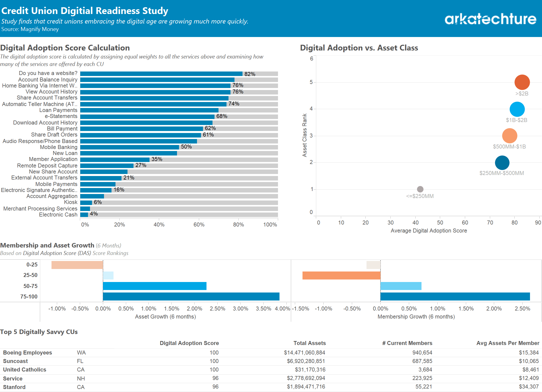This screenshot has width=542, height=392.
Task: Click the 'Do you have a website?' bar
Action: (161, 74)
